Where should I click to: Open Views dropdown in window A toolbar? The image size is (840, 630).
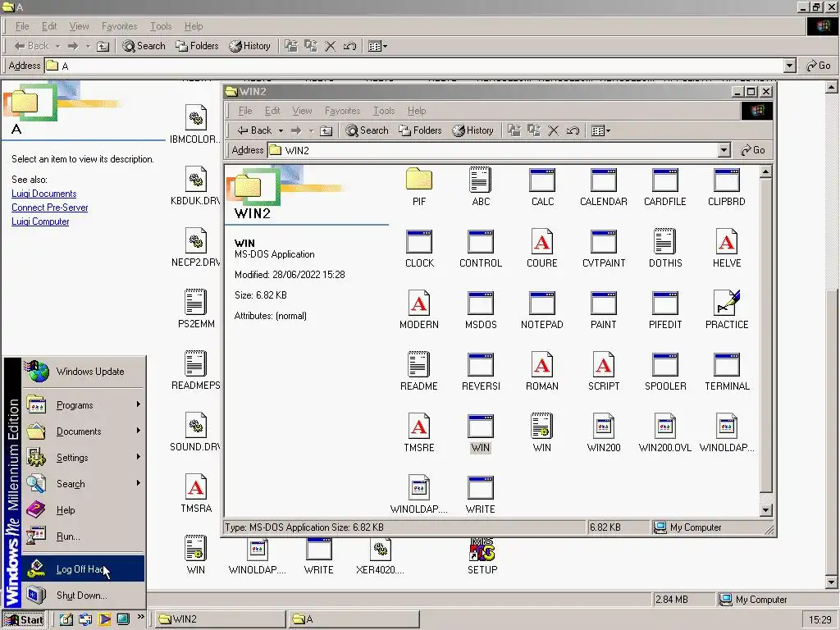coord(377,46)
